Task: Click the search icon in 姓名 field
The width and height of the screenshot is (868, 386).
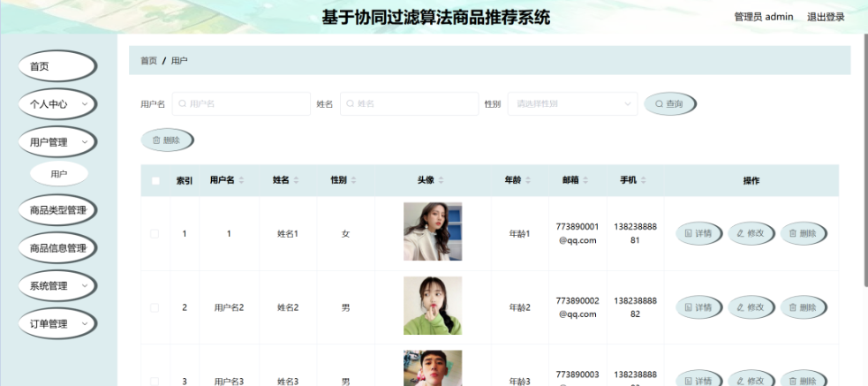Action: click(350, 103)
